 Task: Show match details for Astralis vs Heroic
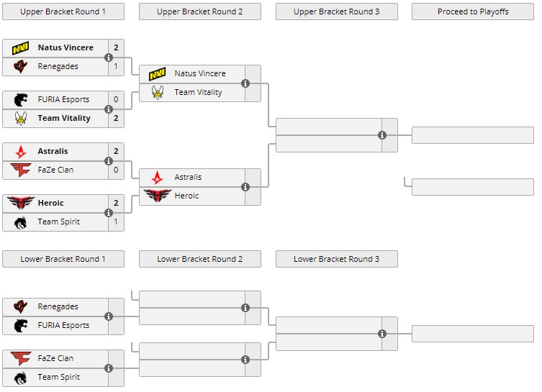(x=245, y=187)
